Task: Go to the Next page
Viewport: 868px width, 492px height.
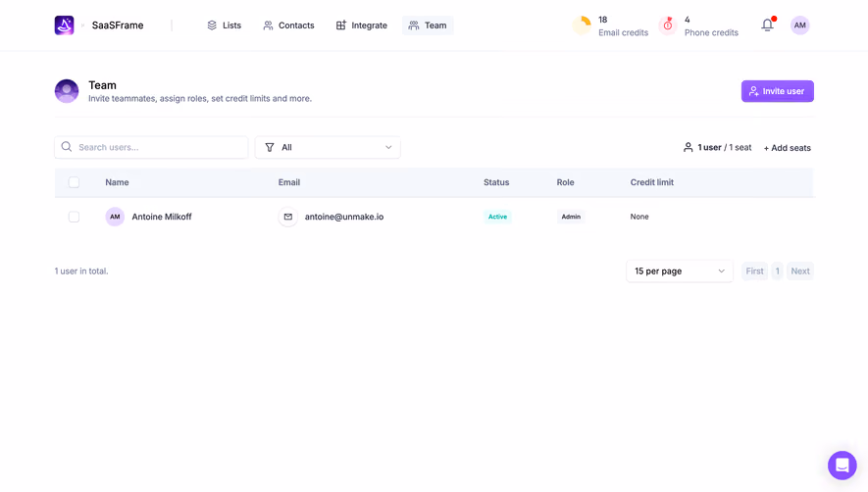Action: pyautogui.click(x=800, y=271)
